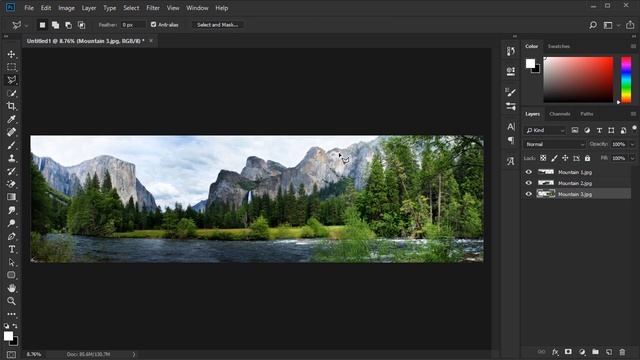Viewport: 640px width, 360px height.
Task: Click the Select and Mask button
Action: click(218, 25)
